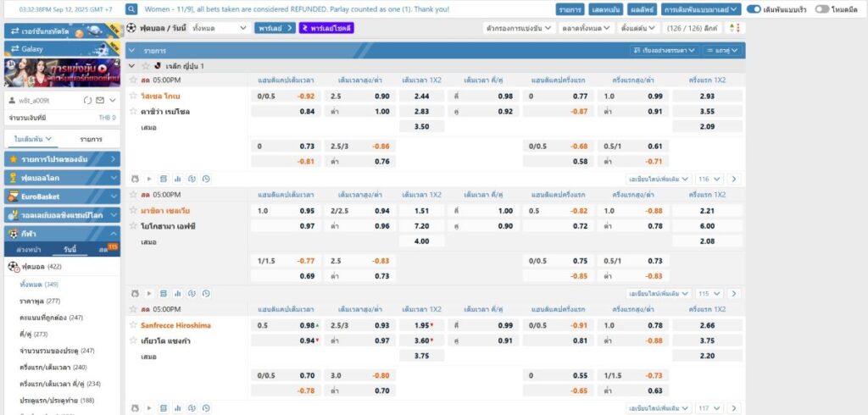Select the รายการ tab beside ใบเดิมพัน
The image size is (868, 415).
pyautogui.click(x=91, y=139)
